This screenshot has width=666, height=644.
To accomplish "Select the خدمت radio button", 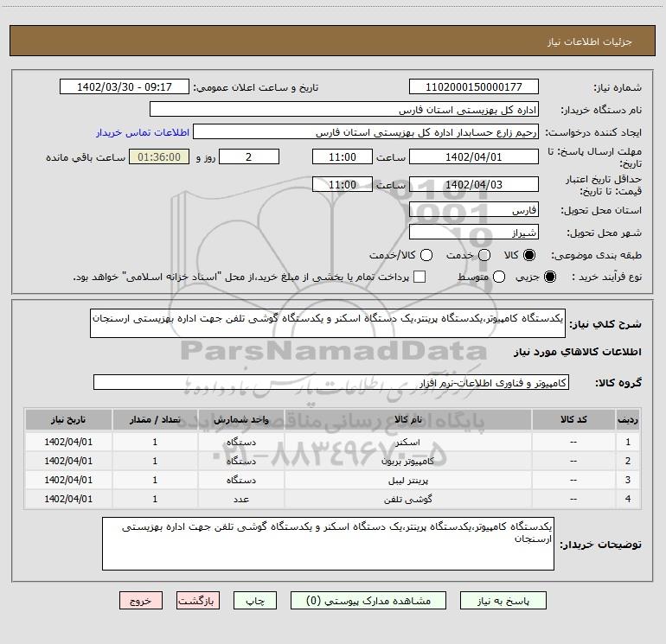I will [484, 255].
